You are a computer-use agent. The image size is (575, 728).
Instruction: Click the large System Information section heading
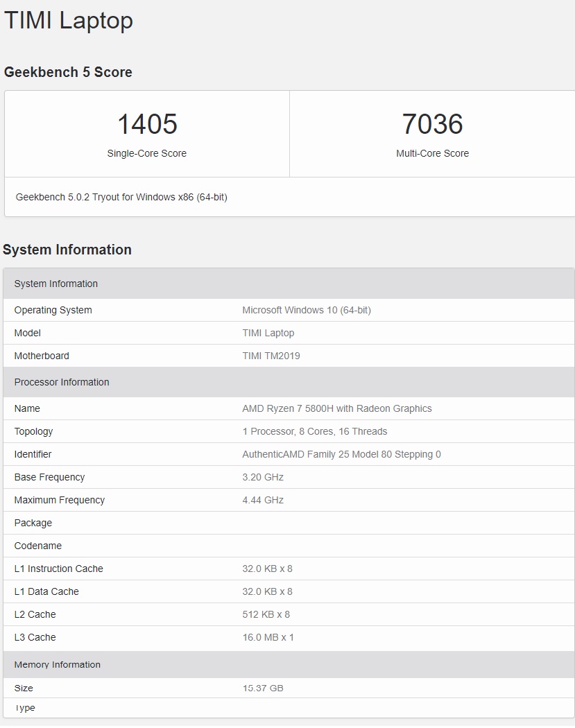(67, 250)
